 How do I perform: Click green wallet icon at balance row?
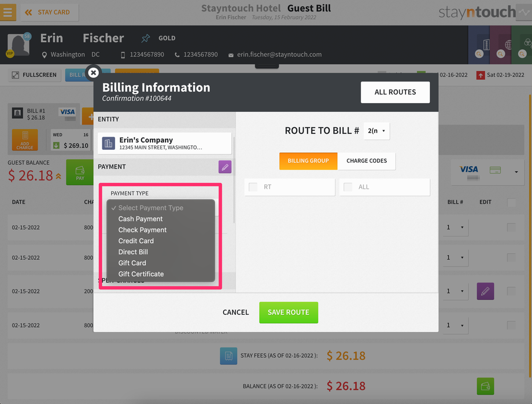[x=485, y=386]
